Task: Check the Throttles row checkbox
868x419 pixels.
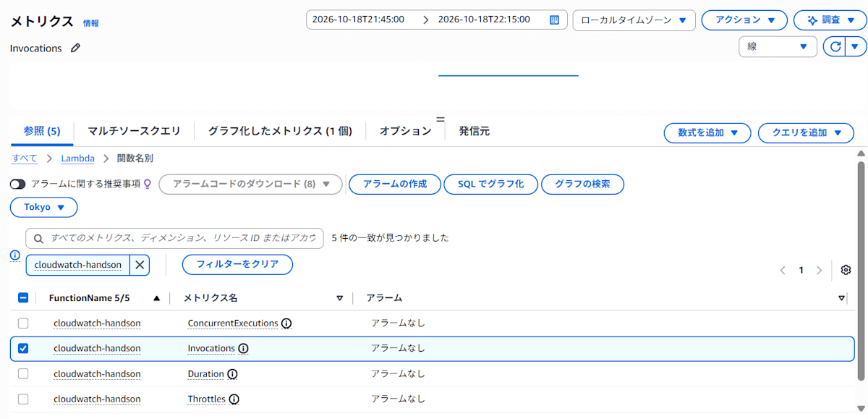Action: [x=23, y=399]
